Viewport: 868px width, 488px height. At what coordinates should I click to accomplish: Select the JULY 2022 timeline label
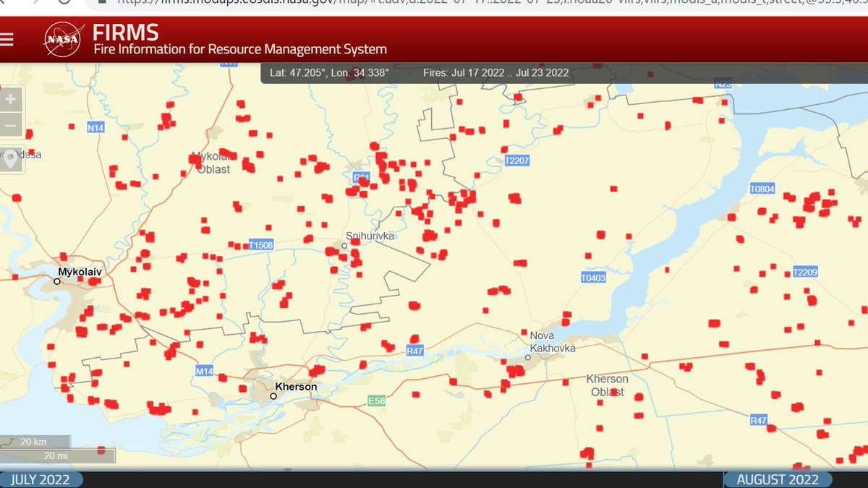[41, 480]
